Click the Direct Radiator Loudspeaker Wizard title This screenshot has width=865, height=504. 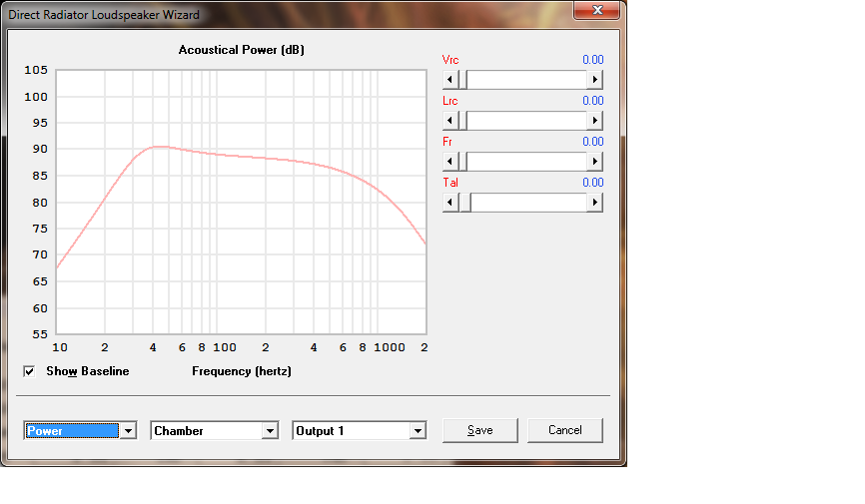(x=104, y=15)
